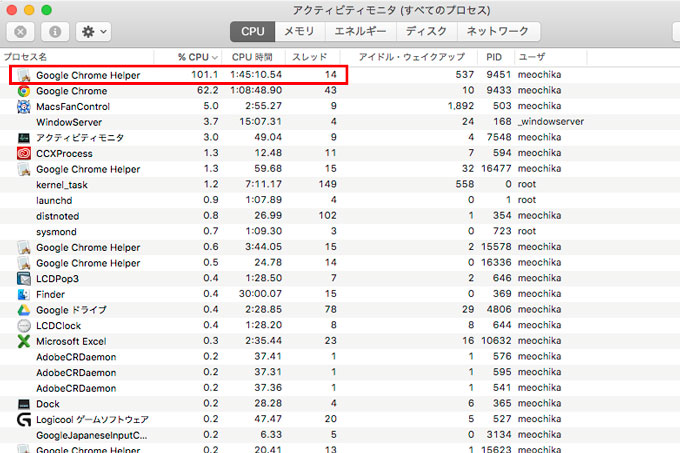Switch to the CPU tab
The image size is (680, 453).
pyautogui.click(x=252, y=32)
